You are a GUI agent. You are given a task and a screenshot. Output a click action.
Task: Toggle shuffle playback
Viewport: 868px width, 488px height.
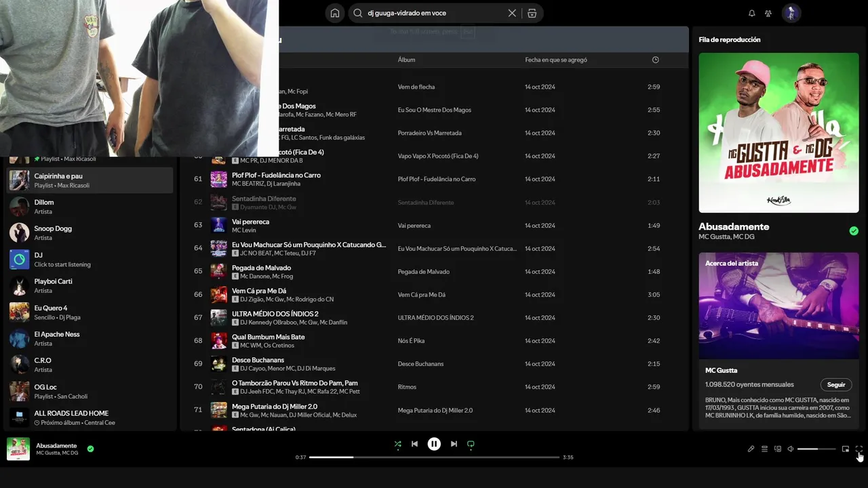pos(397,444)
